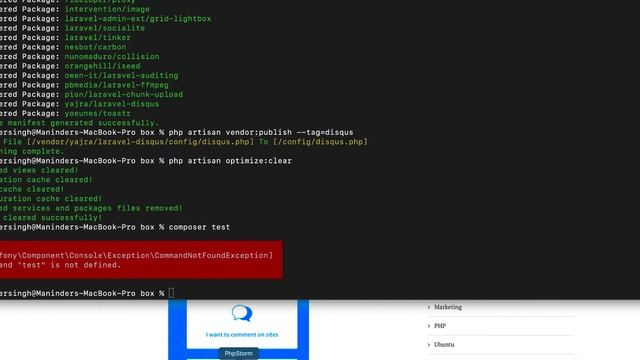Image resolution: width=640 pixels, height=360 pixels.
Task: Click the "laravel/socialite" package name
Action: tap(104, 28)
